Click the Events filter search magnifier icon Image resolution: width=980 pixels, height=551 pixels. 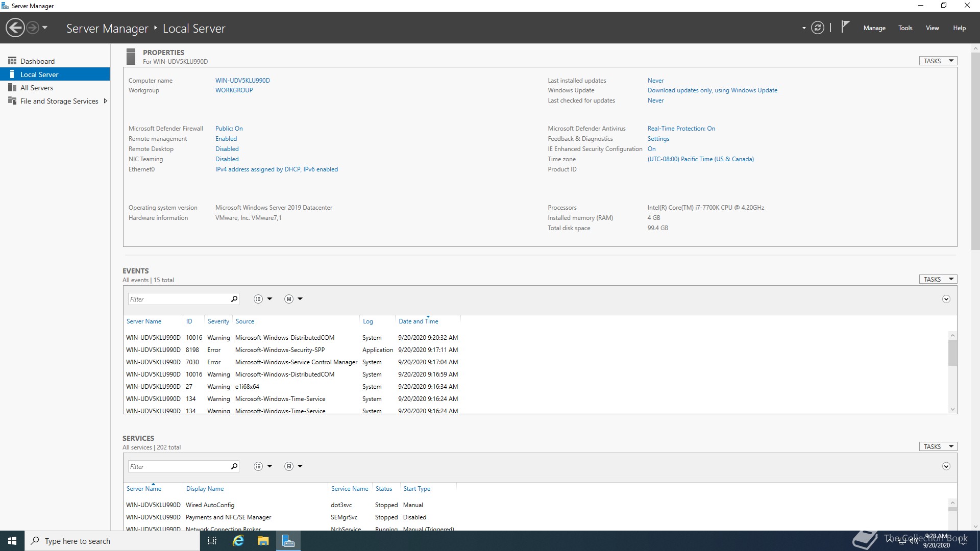(234, 299)
